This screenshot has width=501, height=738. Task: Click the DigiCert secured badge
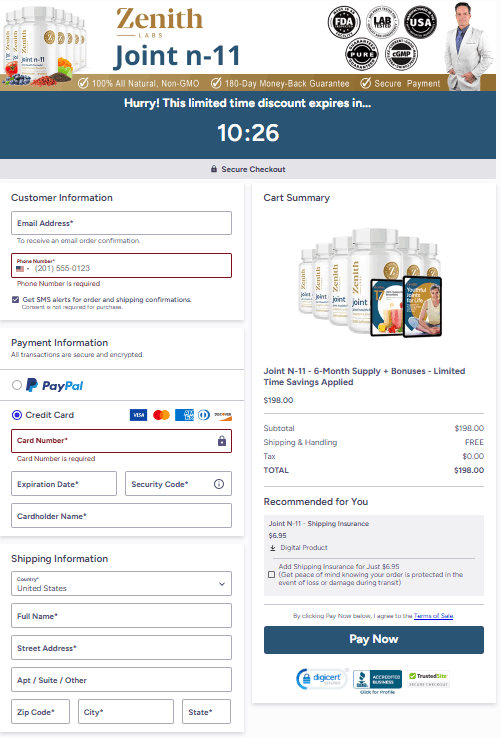click(x=321, y=679)
